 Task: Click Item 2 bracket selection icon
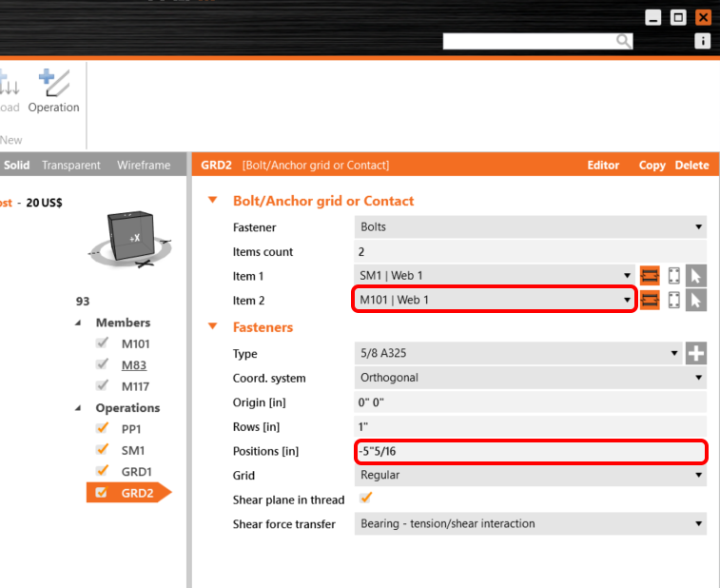pyautogui.click(x=673, y=301)
